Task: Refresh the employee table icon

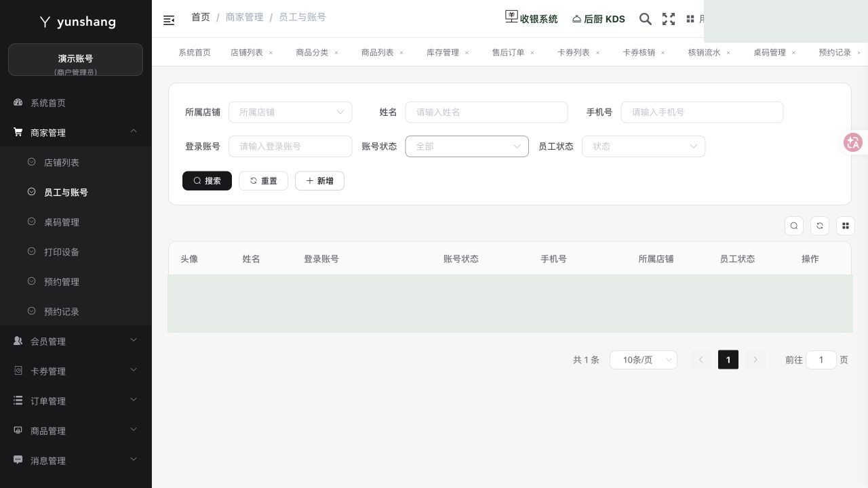Action: [x=820, y=226]
